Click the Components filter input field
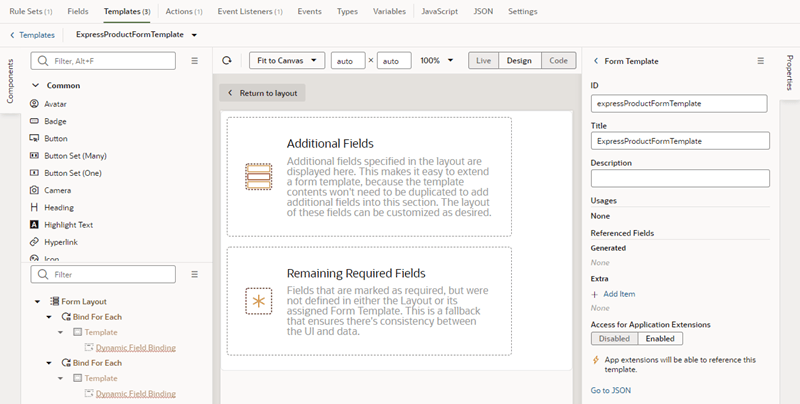 pos(103,61)
